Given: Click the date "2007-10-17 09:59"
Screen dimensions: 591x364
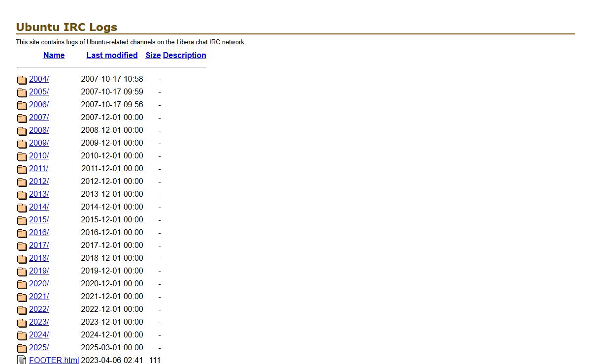Looking at the screenshot, I should (x=112, y=92).
